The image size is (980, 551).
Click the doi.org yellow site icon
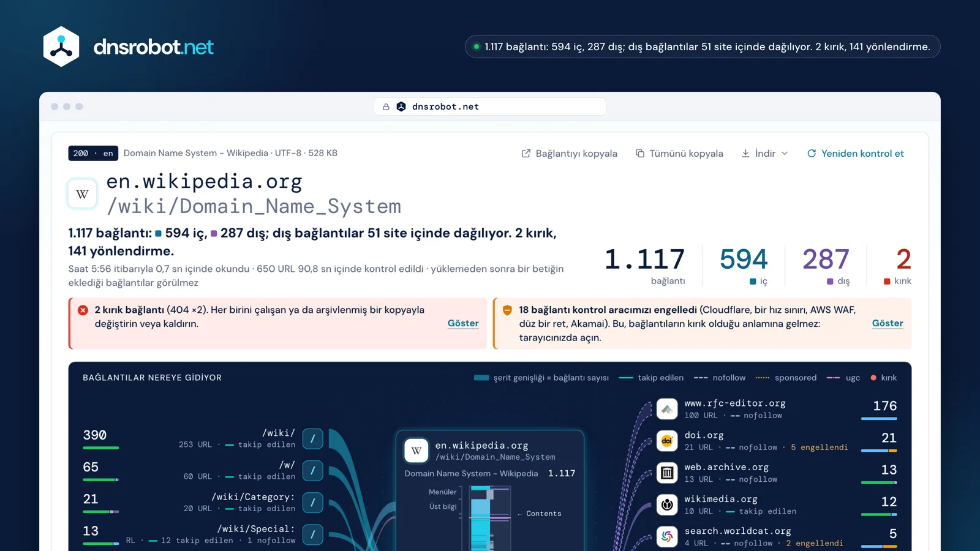click(667, 441)
